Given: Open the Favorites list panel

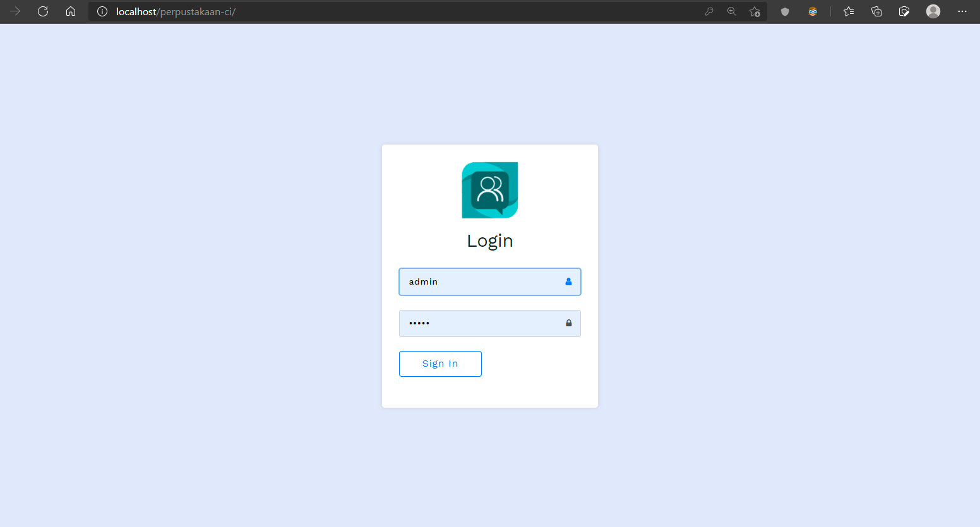Looking at the screenshot, I should pyautogui.click(x=849, y=11).
